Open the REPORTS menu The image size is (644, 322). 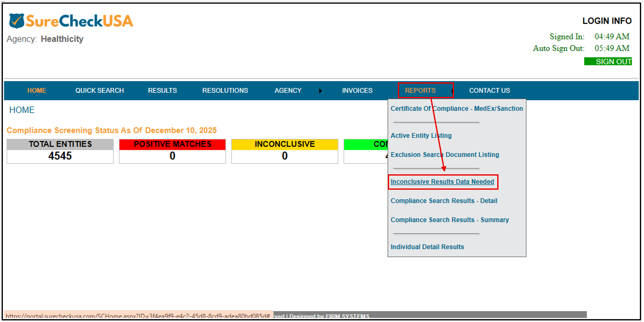point(420,90)
